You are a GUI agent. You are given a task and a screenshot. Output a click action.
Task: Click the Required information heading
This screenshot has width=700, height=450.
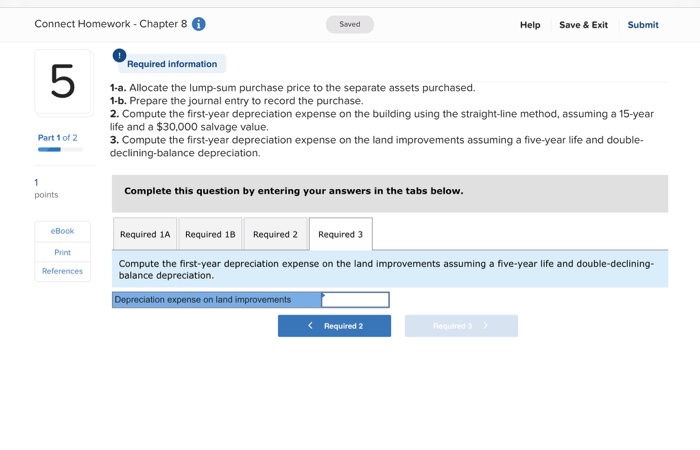(x=172, y=64)
